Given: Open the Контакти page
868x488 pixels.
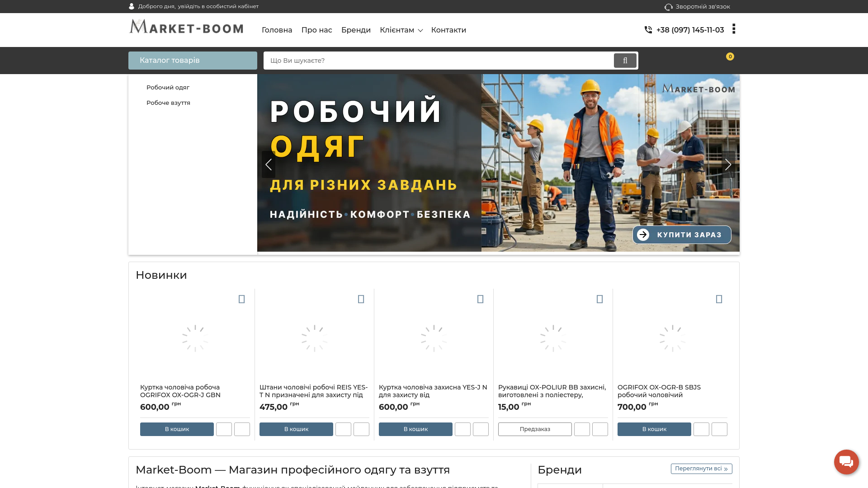Looking at the screenshot, I should [448, 30].
